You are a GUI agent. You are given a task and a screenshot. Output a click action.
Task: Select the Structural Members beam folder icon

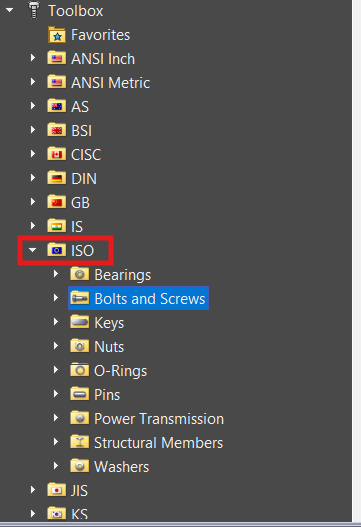coord(80,442)
